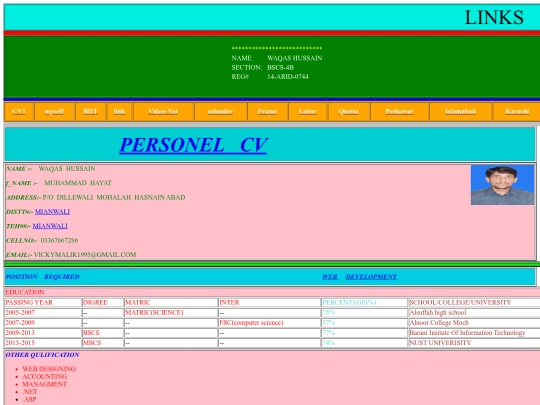This screenshot has height=405, width=540.
Task: Follow the MIANWALI link beside DISTT
Action: coord(52,211)
